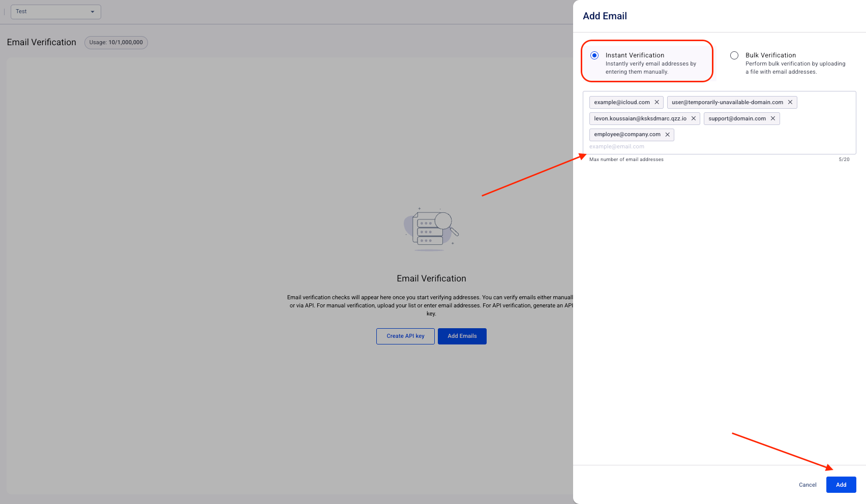Select Instant Verification radio button
This screenshot has width=866, height=504.
click(594, 55)
